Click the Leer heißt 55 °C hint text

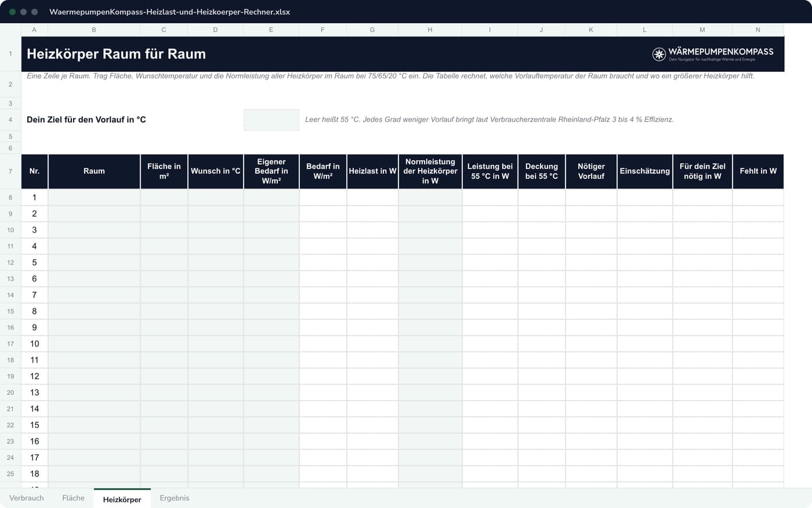point(490,120)
